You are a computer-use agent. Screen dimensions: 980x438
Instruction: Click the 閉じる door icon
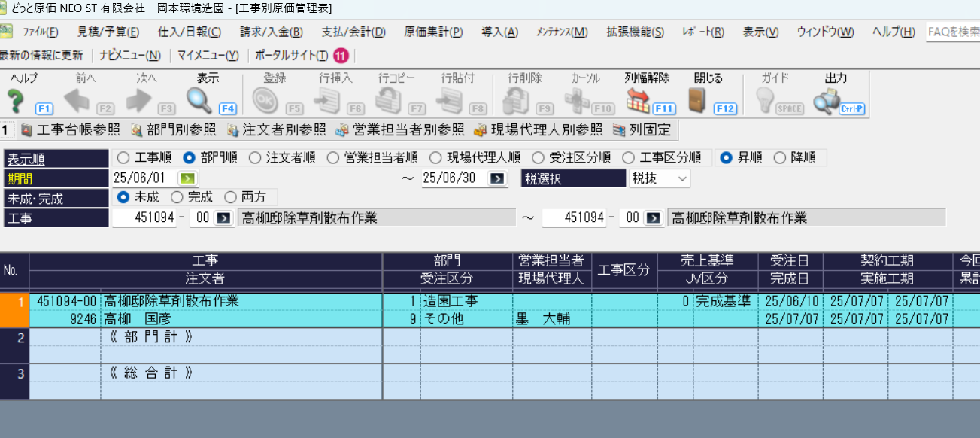[698, 100]
